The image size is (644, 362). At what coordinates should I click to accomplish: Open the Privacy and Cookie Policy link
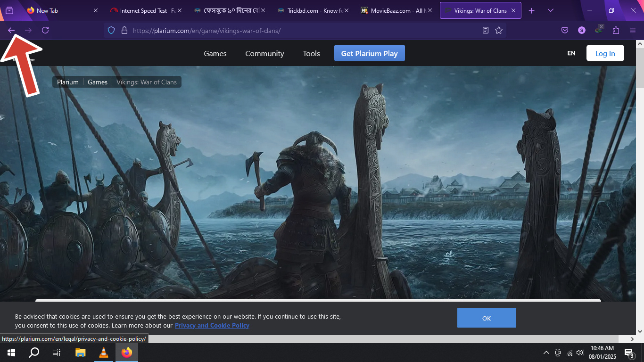[212, 325]
